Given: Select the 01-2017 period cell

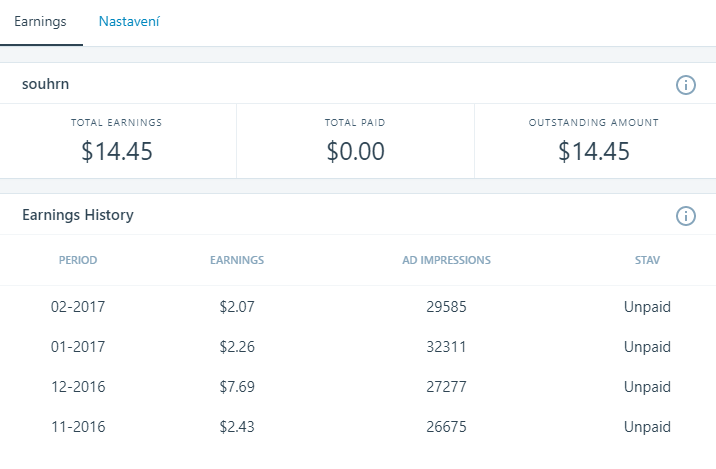Looking at the screenshot, I should tap(78, 347).
